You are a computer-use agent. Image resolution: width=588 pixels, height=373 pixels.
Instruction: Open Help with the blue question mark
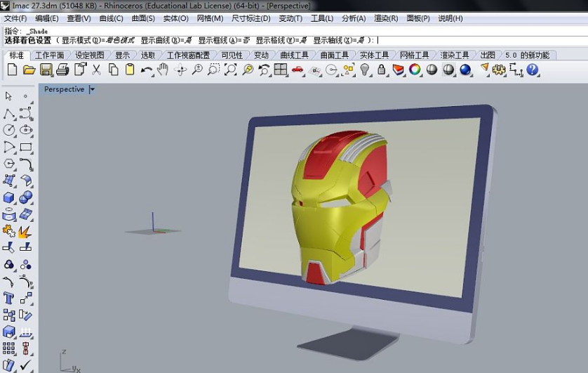pyautogui.click(x=533, y=70)
